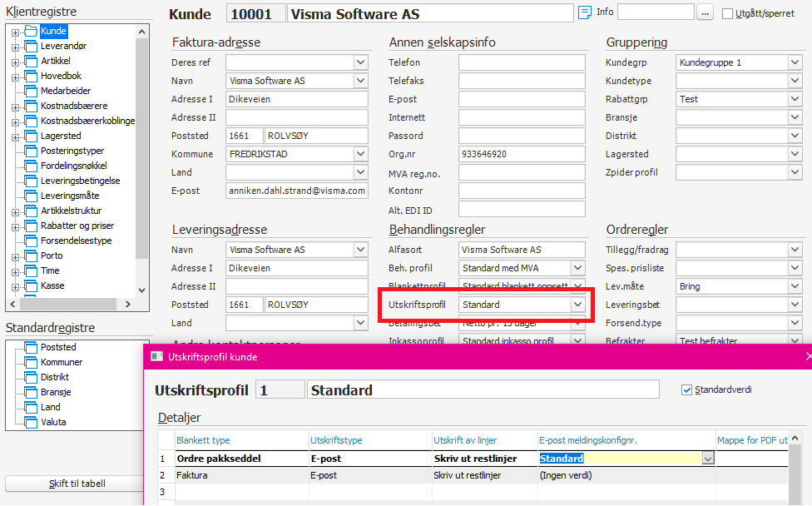Click the Porto register icon
Viewport: 812px width, 506px height.
click(x=31, y=256)
